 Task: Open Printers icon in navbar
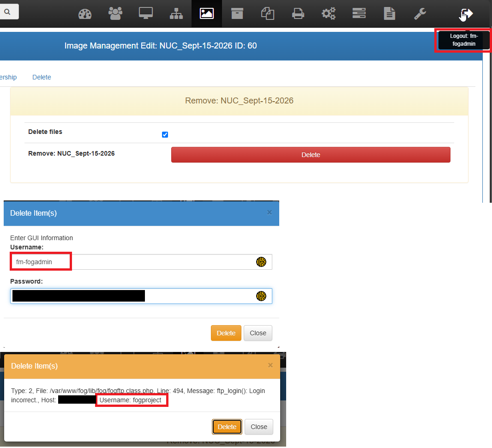[x=298, y=14]
